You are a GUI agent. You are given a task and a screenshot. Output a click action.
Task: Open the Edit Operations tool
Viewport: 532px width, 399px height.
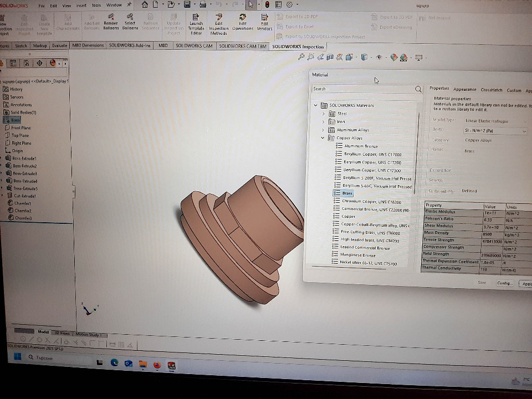pyautogui.click(x=243, y=17)
